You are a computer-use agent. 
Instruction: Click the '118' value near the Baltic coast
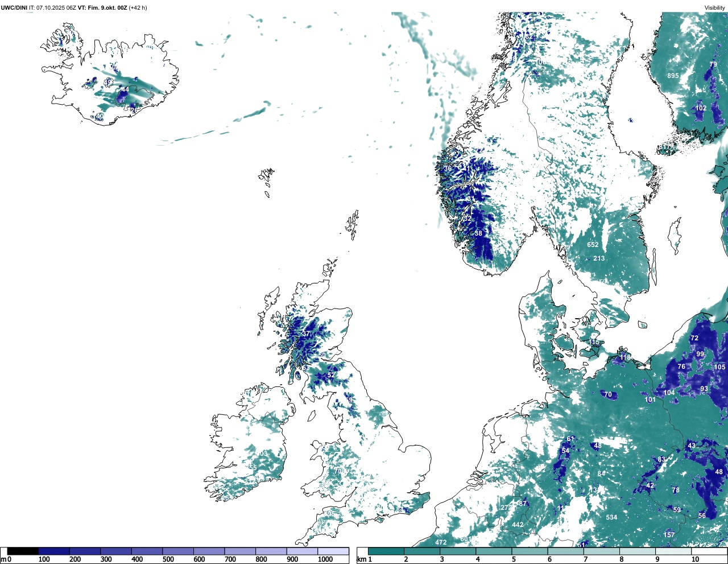coord(626,357)
